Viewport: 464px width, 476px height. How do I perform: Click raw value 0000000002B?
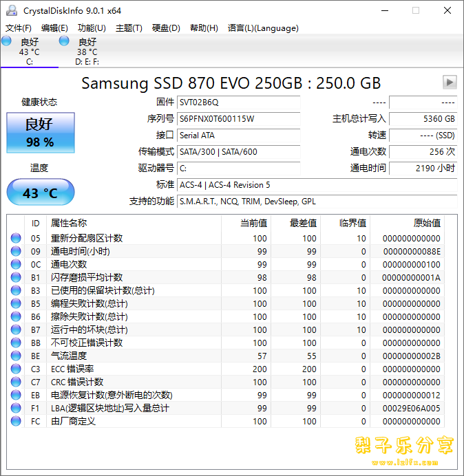tap(412, 356)
